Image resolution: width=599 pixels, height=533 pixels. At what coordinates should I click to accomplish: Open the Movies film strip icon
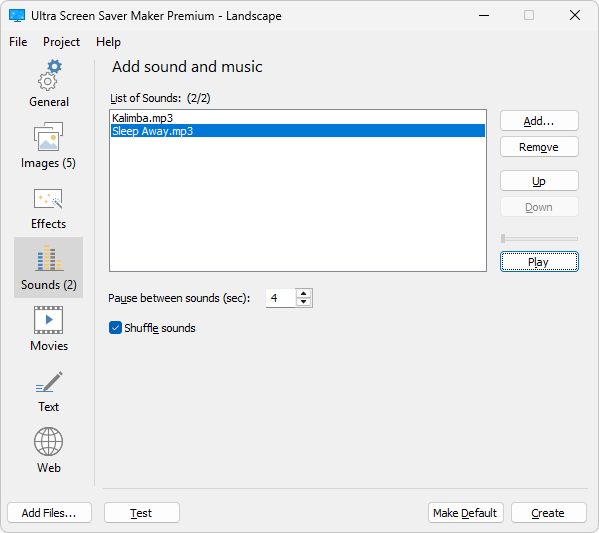click(49, 320)
